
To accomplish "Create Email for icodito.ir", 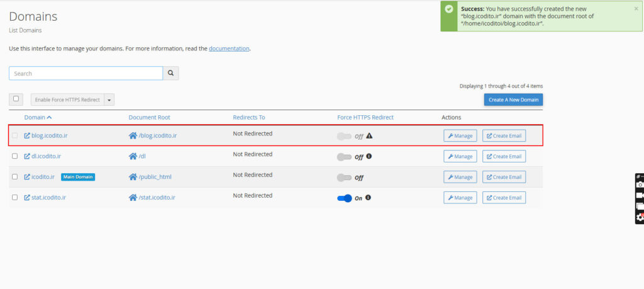I will (504, 177).
